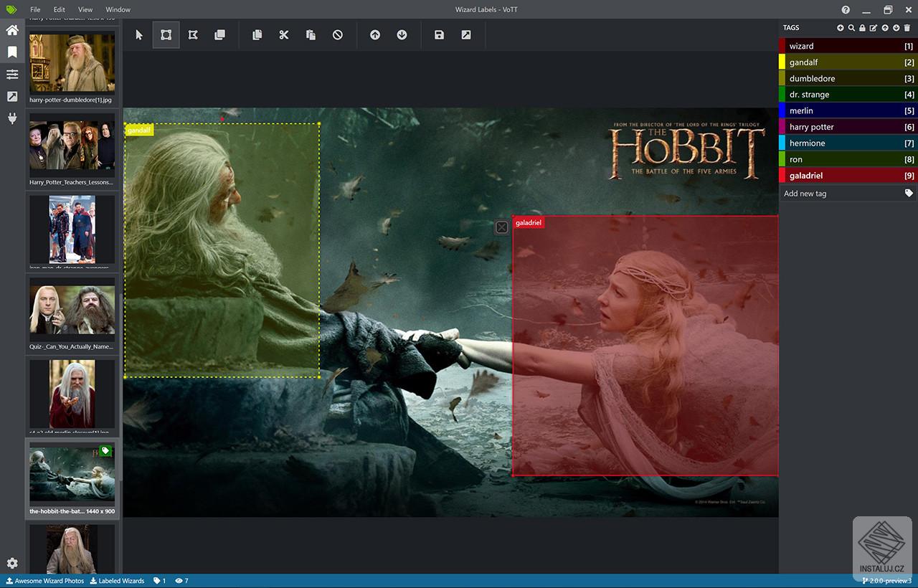This screenshot has width=918, height=588.
Task: Click yellow color swatch of gandalf tag
Action: [x=782, y=62]
